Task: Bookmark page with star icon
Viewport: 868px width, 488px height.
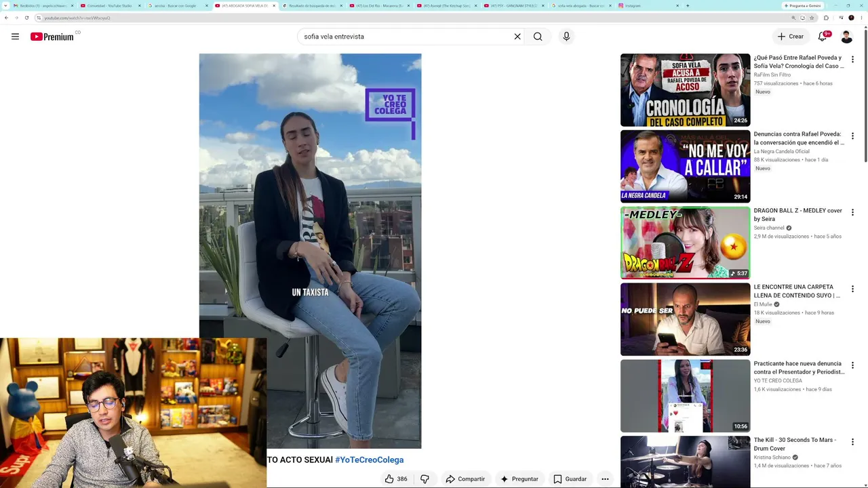Action: [x=812, y=18]
